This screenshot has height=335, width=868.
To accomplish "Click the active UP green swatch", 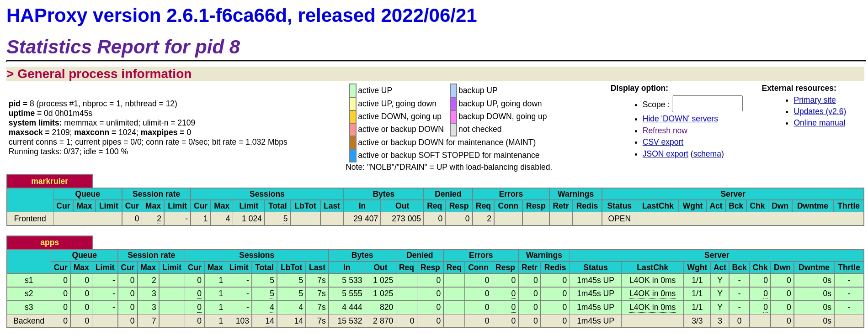I will [353, 90].
